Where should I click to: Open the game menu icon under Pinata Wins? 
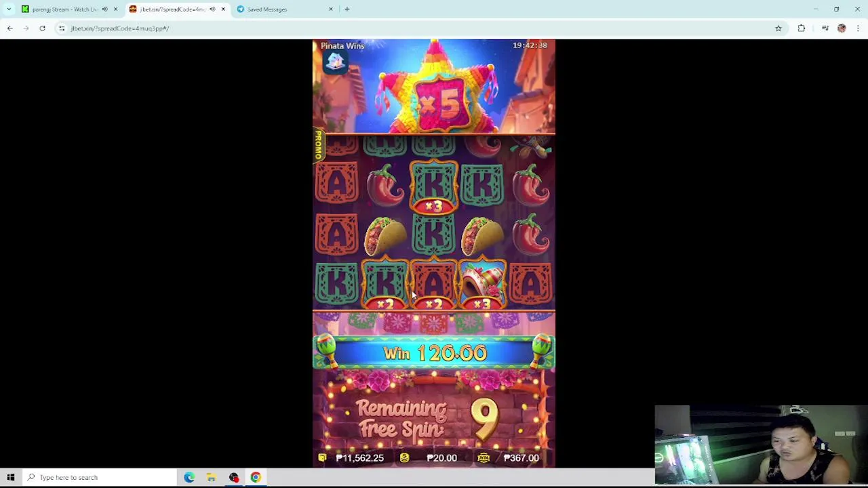(x=335, y=62)
